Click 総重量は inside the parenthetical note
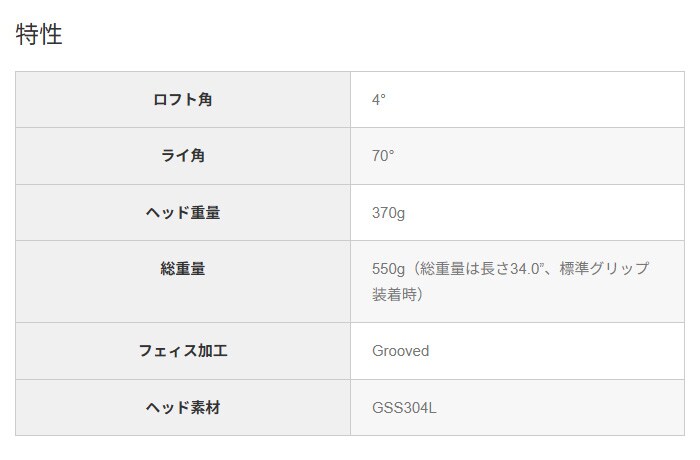Image resolution: width=700 pixels, height=460 pixels. click(447, 269)
